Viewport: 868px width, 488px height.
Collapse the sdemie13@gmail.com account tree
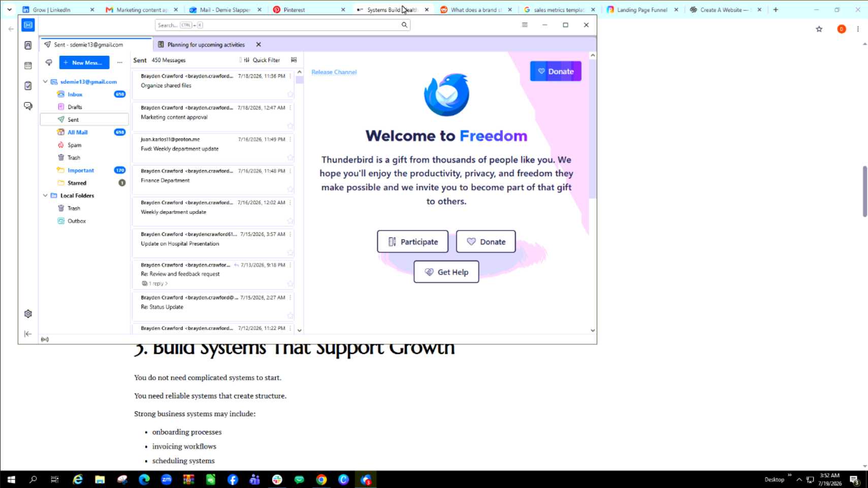45,82
